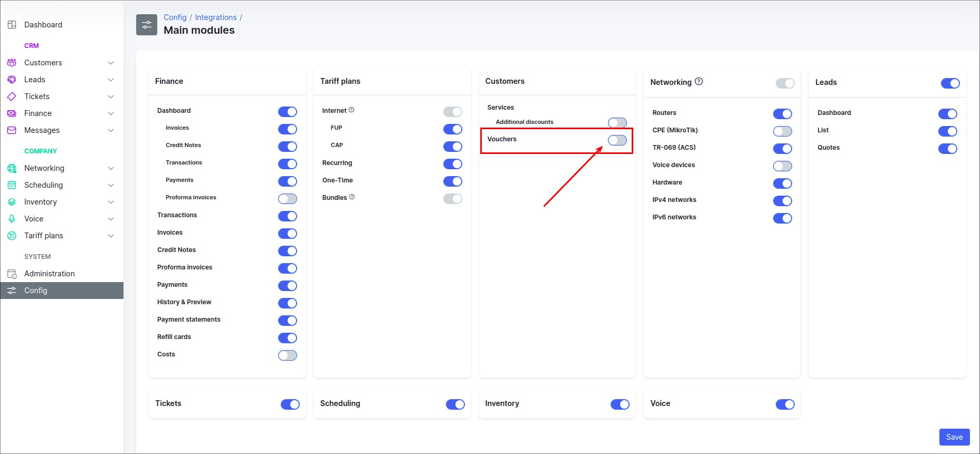Screen dimensions: 980x454
Task: Enable the Vouchers toggle
Action: [617, 140]
